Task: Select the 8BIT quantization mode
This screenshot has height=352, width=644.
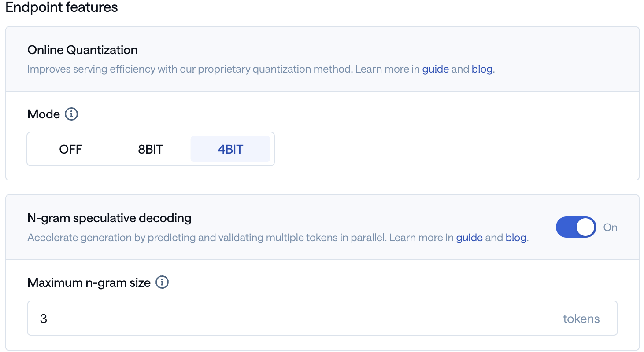Action: (x=151, y=149)
